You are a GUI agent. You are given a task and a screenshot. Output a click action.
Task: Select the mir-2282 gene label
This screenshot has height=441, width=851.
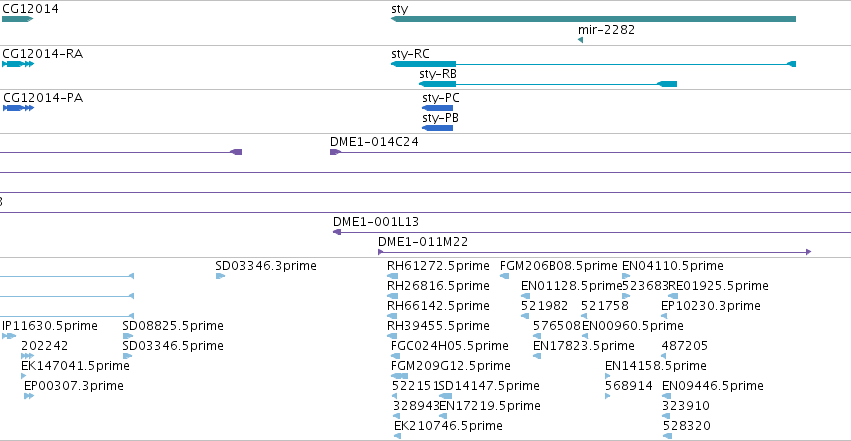(x=606, y=29)
